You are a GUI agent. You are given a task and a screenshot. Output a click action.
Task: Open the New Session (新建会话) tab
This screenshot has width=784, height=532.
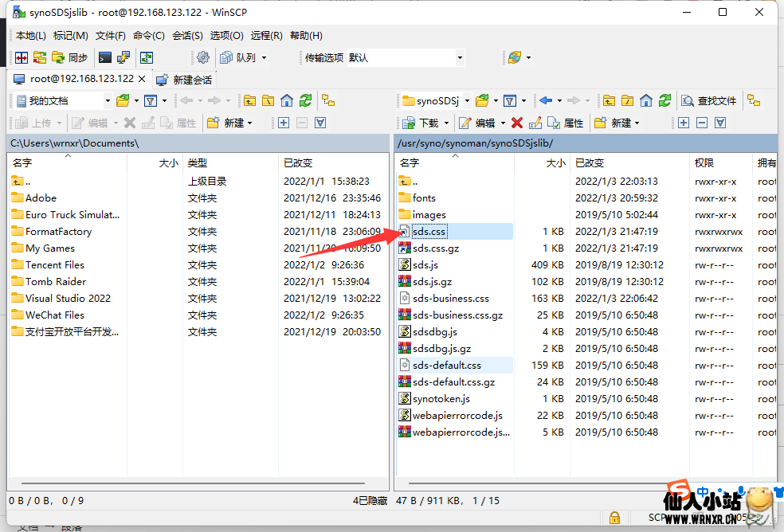(x=184, y=80)
